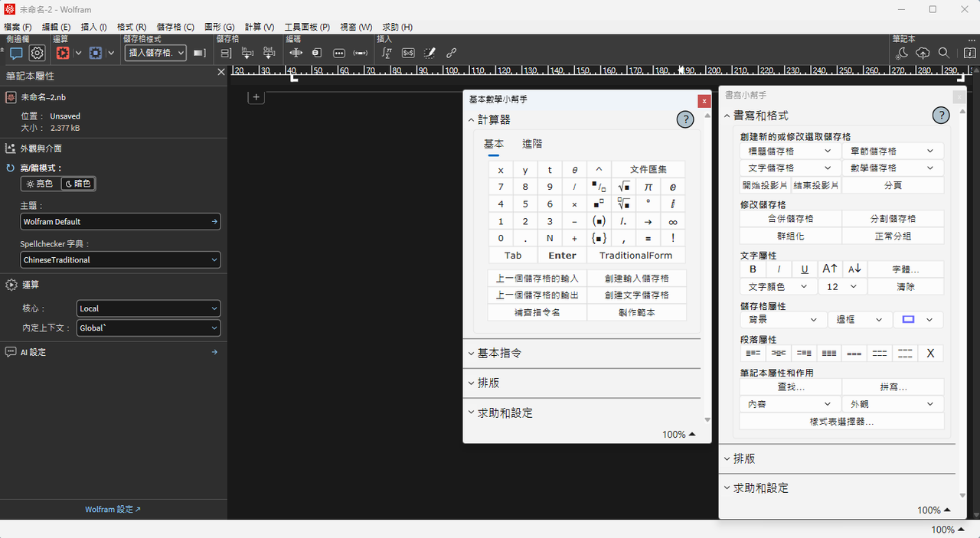The image size is (980, 538).
Task: Switch to the 基本 calculator tab
Action: [x=494, y=144]
